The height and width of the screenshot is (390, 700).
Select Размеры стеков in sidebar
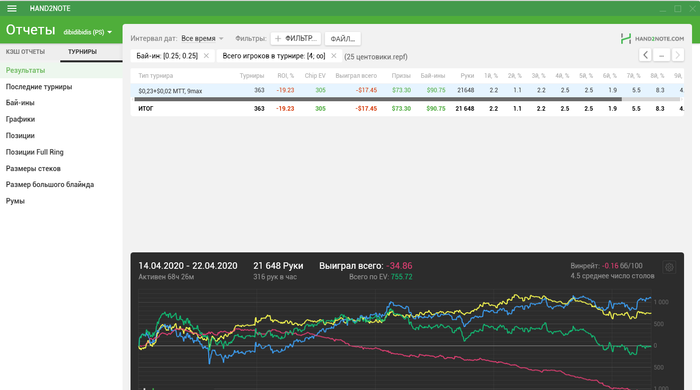click(x=33, y=168)
